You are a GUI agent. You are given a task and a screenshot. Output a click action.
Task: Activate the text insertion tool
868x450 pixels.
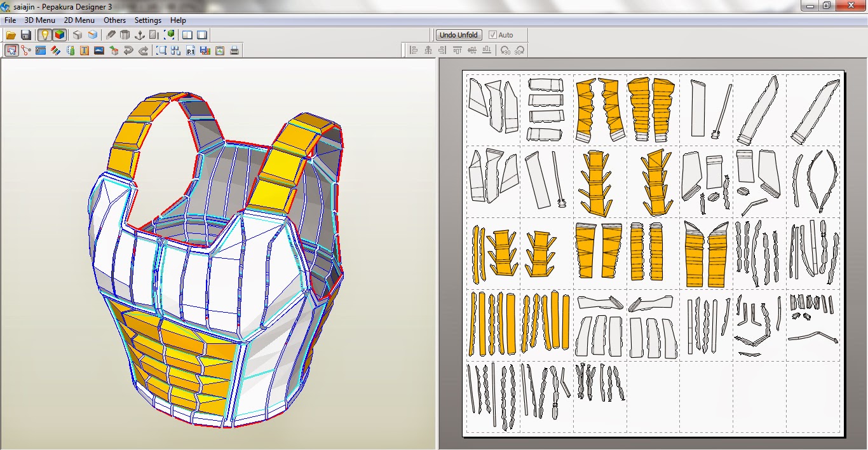[x=85, y=50]
